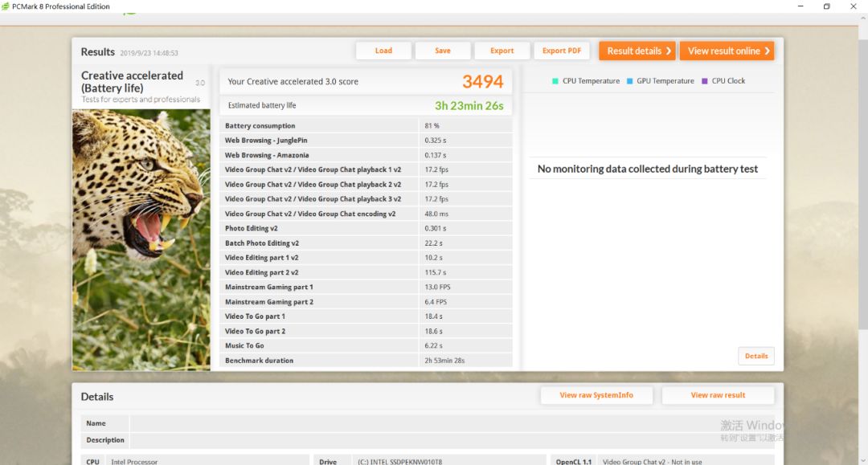868x465 pixels.
Task: Click Web Browsing - JunglePin row
Action: click(x=366, y=141)
